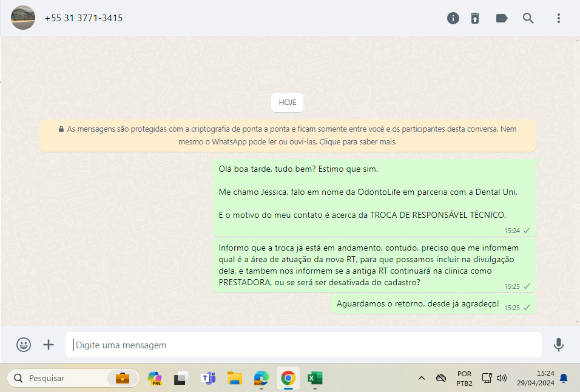Open Excel from the taskbar

[314, 378]
